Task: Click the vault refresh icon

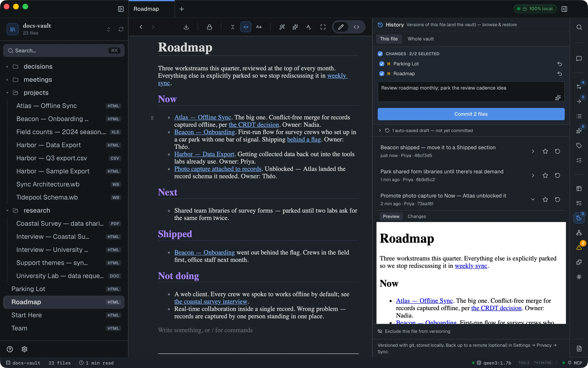Action: 121,29
